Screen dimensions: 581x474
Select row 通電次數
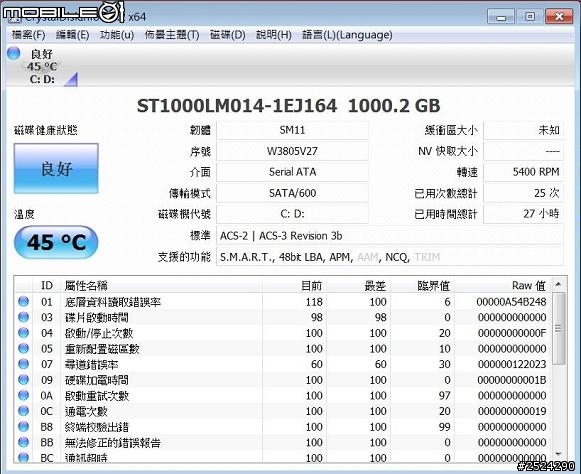tap(283, 411)
